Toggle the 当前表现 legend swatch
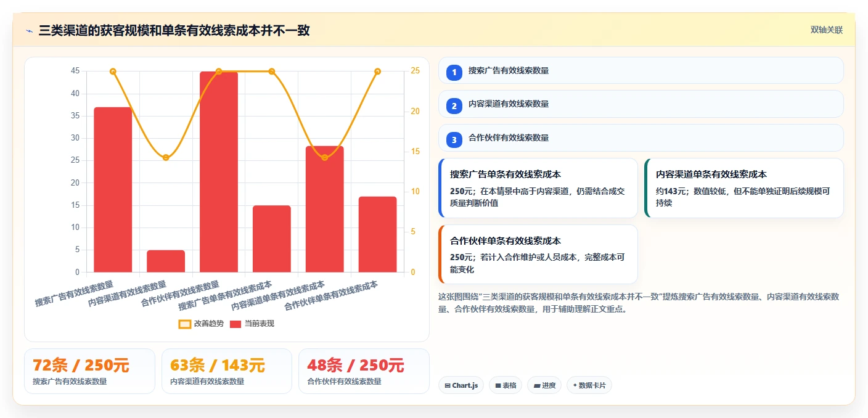Viewport: 868px width, 418px height. (x=235, y=324)
